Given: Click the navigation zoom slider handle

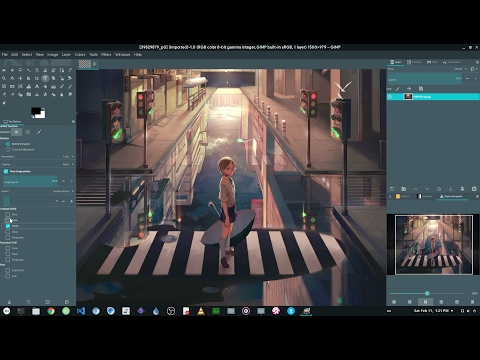Looking at the screenshot, I should tap(427, 293).
